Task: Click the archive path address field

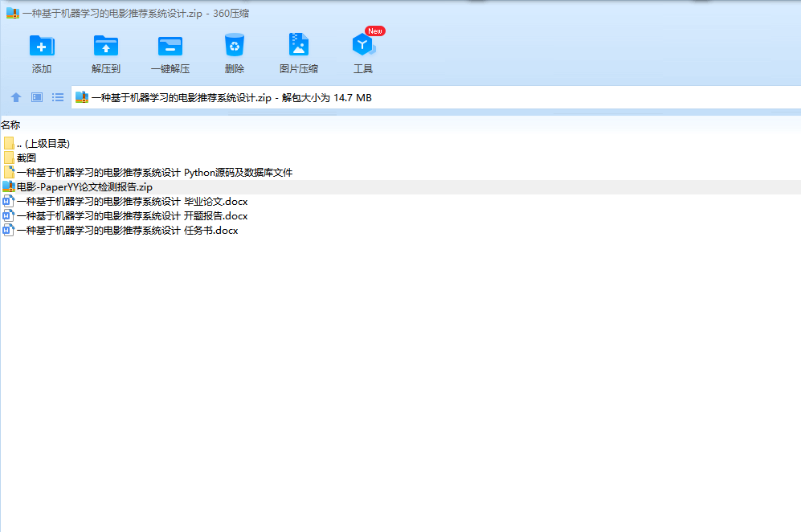Action: point(435,97)
